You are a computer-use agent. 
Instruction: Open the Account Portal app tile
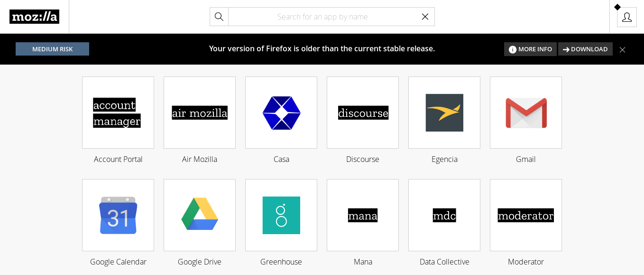[x=118, y=113]
